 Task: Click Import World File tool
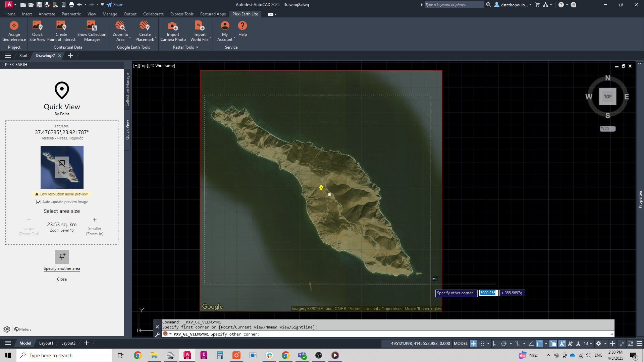200,31
